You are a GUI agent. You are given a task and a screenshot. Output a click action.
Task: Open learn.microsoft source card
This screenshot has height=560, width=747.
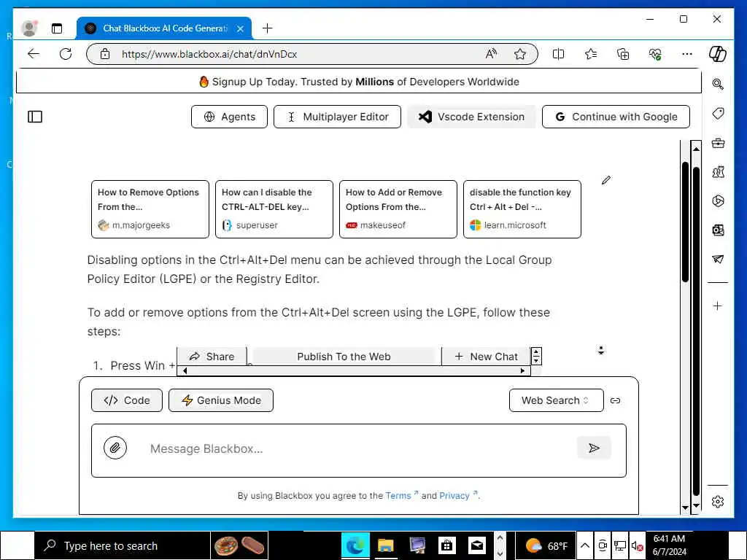(x=522, y=209)
